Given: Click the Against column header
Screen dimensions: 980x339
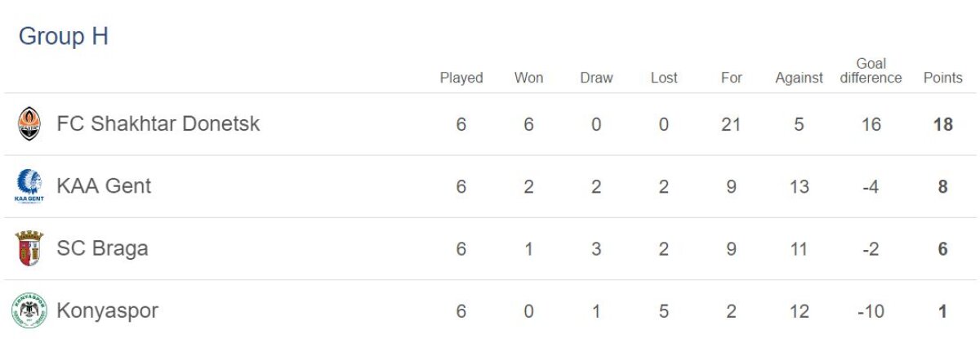Looking at the screenshot, I should [x=799, y=78].
